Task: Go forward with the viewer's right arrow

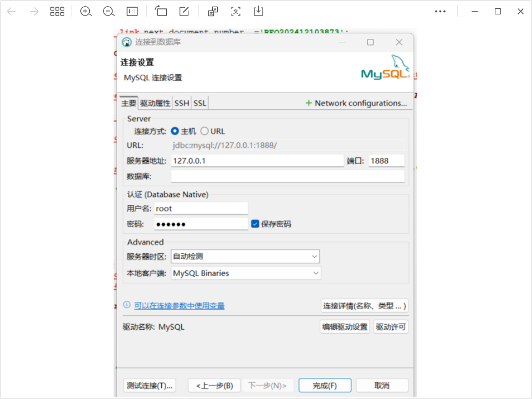Action: click(x=34, y=12)
